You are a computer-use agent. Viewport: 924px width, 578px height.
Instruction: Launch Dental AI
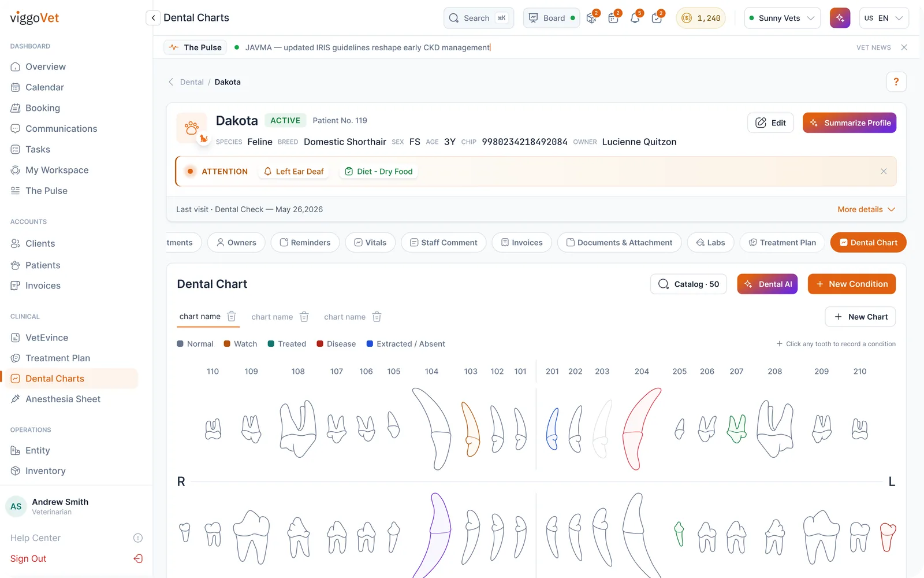coord(767,284)
